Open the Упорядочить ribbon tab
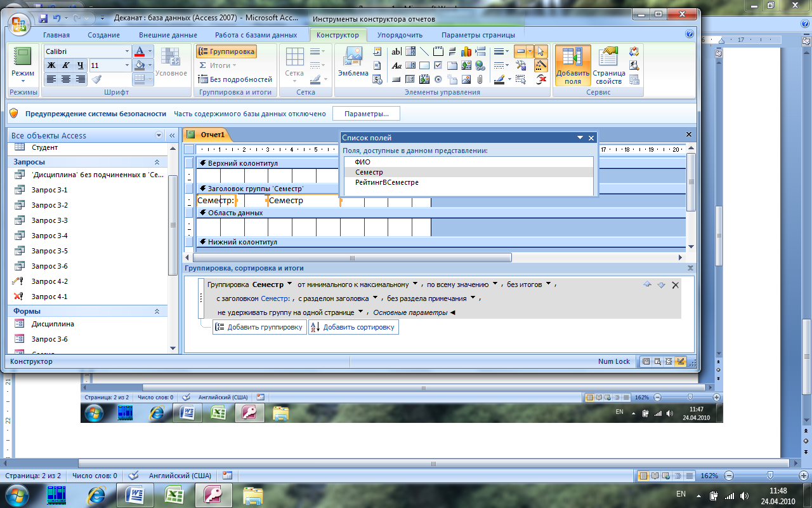Screen dimensions: 812x508 pyautogui.click(x=400, y=35)
